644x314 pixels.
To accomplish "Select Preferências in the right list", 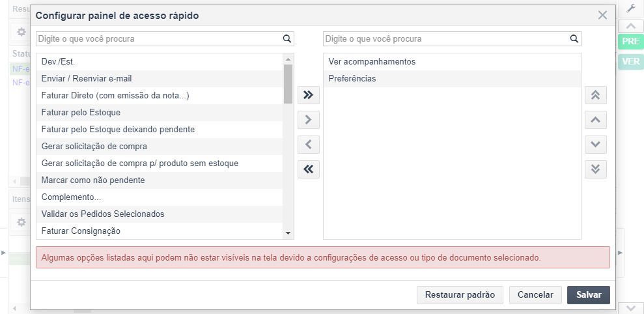I will 452,78.
